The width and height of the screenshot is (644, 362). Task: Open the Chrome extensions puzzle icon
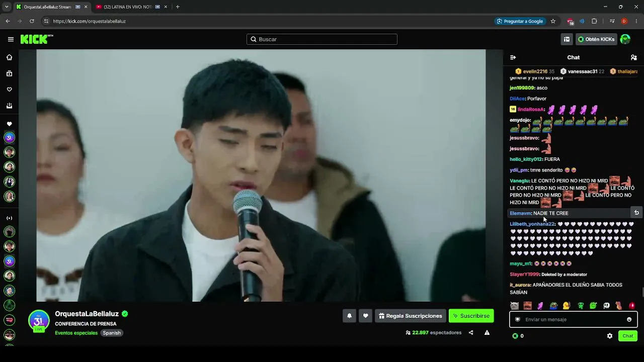point(594,21)
